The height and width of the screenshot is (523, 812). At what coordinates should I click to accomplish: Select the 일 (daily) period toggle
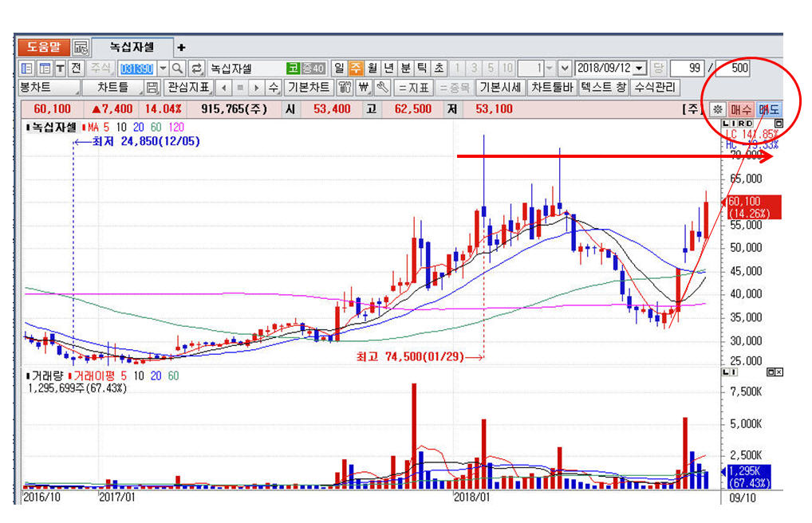pos(339,69)
